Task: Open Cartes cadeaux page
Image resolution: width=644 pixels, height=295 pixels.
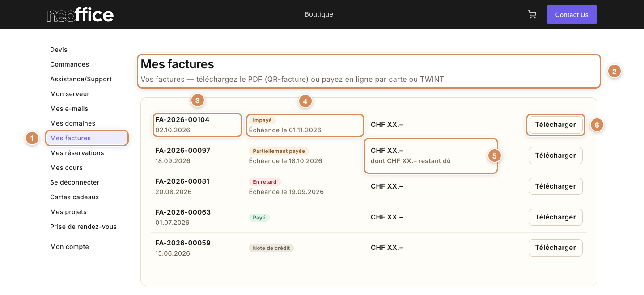Action: (x=75, y=197)
